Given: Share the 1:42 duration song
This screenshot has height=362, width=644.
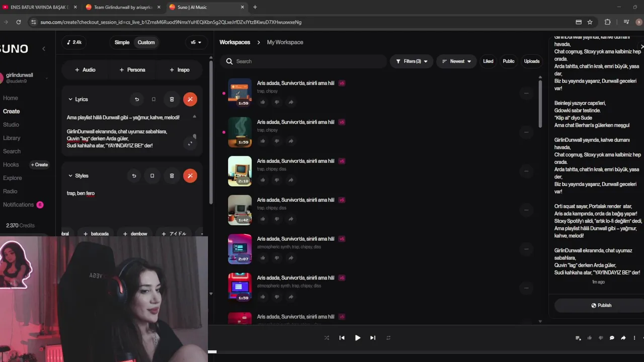Looking at the screenshot, I should pyautogui.click(x=291, y=219).
